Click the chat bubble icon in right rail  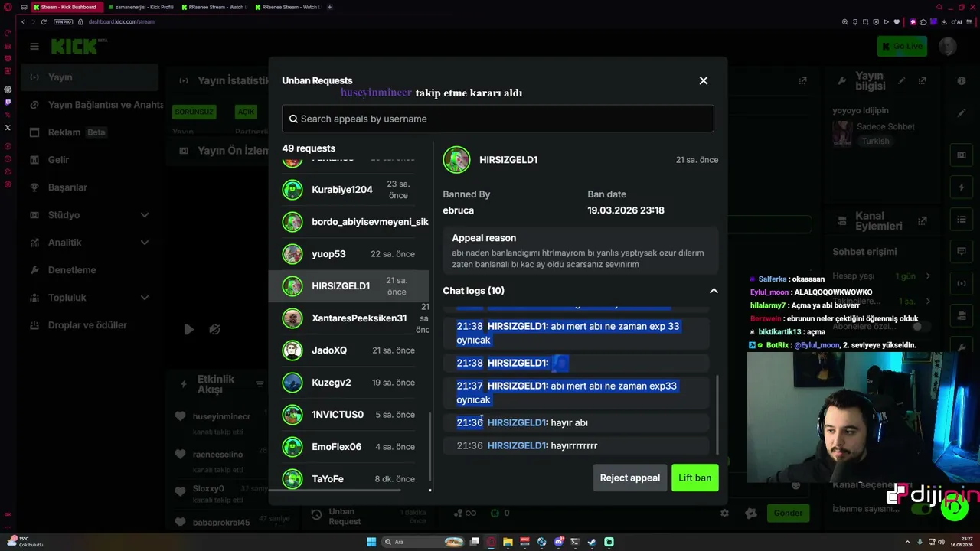(962, 251)
